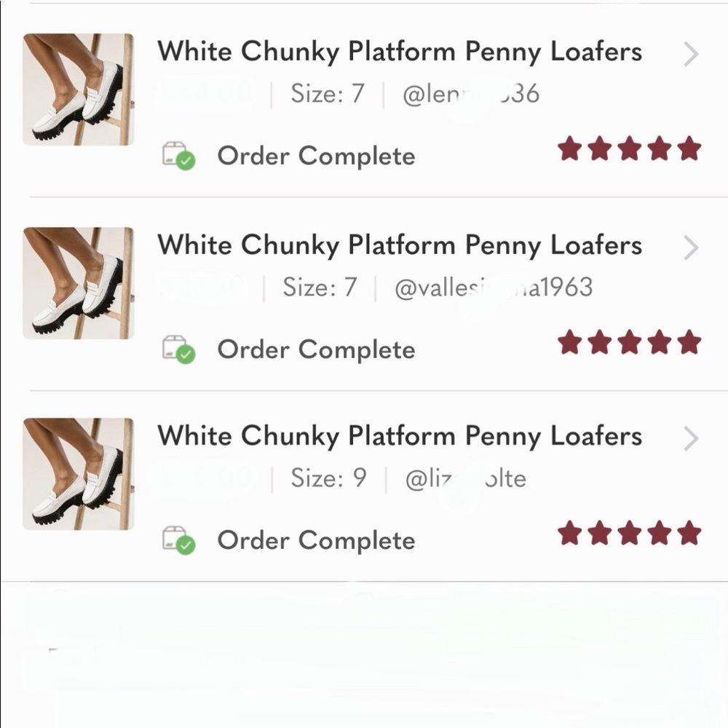The height and width of the screenshot is (728, 728).
Task: Click five-star rating on size 9 order
Action: click(x=630, y=533)
